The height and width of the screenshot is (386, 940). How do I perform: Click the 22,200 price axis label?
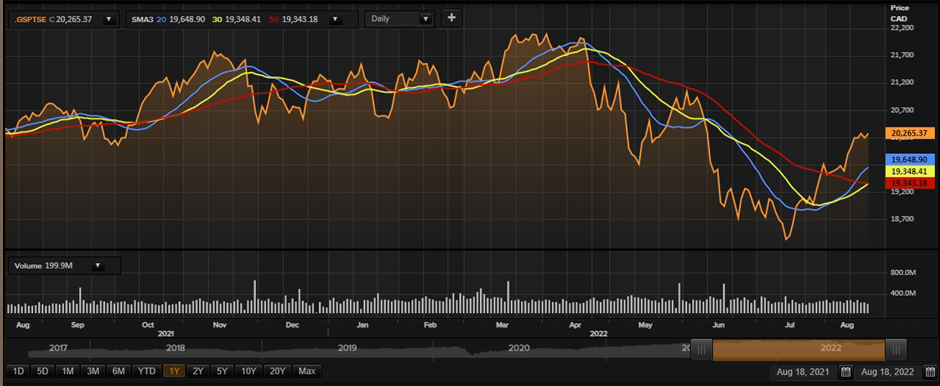(x=902, y=28)
